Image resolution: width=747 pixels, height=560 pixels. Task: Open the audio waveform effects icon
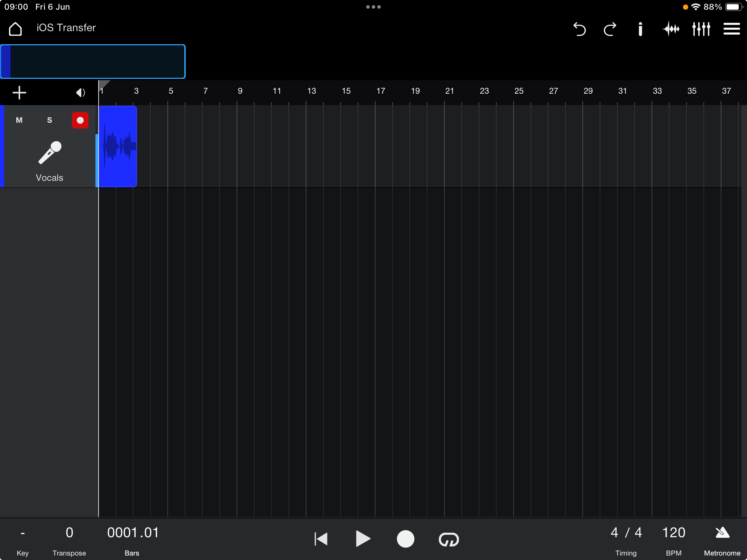[x=671, y=29]
